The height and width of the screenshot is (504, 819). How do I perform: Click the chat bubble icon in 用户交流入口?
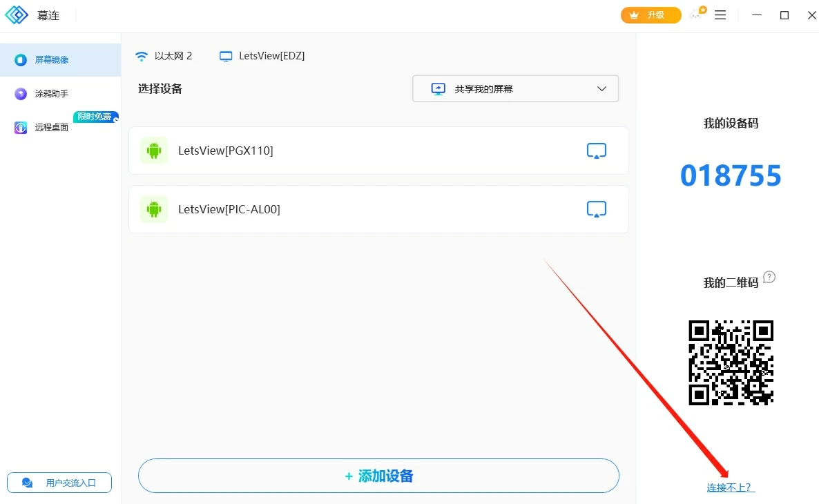28,483
